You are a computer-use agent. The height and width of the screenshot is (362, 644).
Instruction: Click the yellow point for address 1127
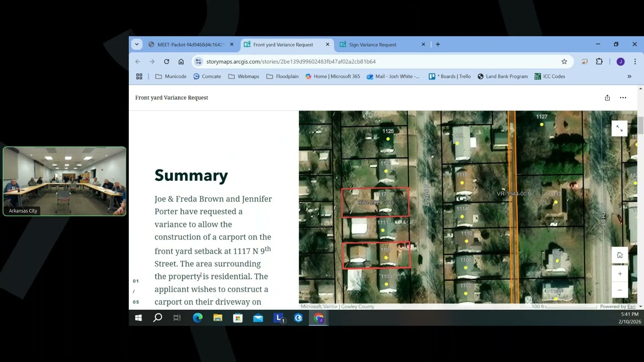pyautogui.click(x=541, y=124)
